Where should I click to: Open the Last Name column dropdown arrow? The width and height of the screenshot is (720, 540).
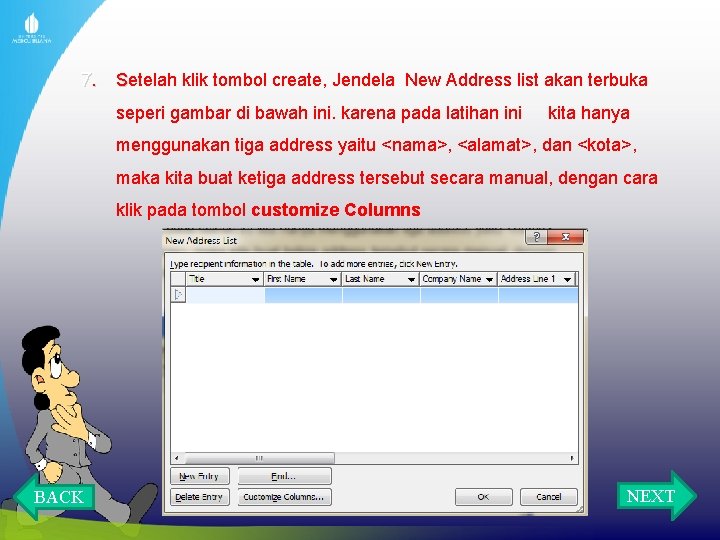click(411, 279)
